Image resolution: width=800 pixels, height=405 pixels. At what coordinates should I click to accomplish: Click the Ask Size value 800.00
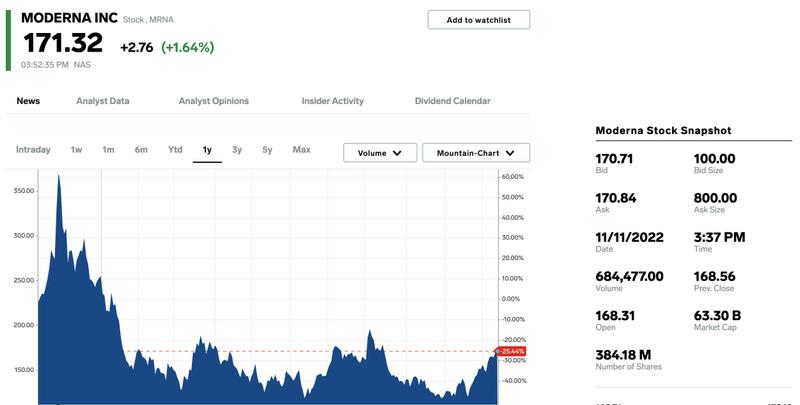coord(715,198)
